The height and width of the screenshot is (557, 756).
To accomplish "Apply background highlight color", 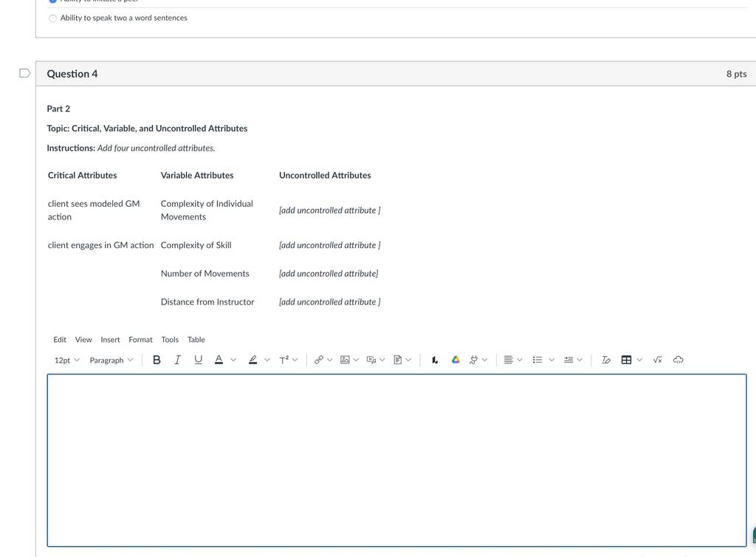I will click(x=252, y=360).
